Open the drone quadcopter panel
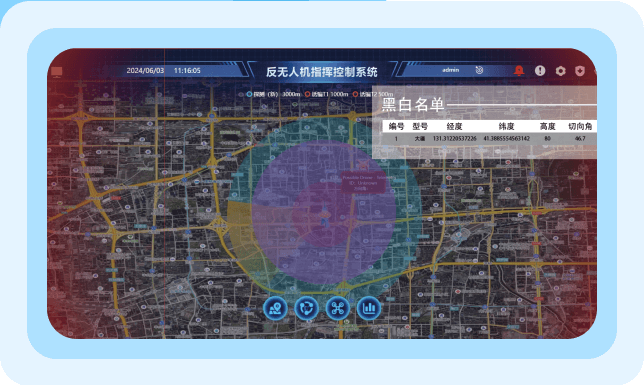644x385 pixels. point(338,308)
